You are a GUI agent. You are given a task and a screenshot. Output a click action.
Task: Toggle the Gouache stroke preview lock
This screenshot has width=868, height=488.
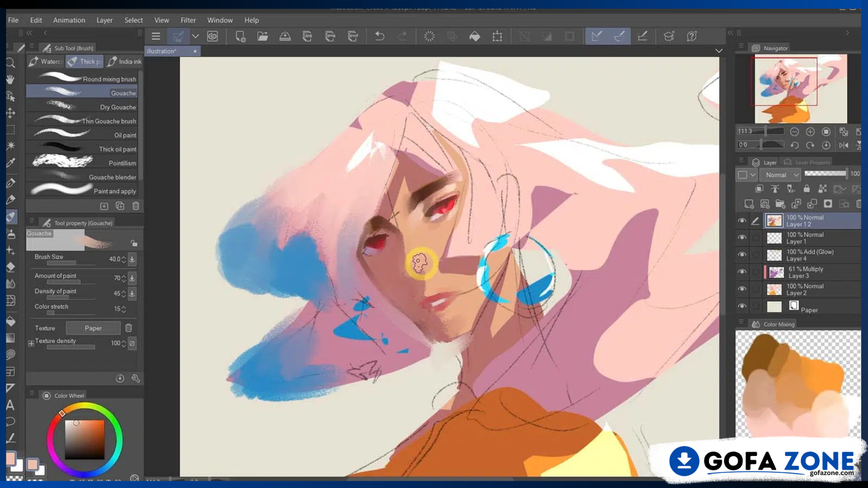point(134,243)
